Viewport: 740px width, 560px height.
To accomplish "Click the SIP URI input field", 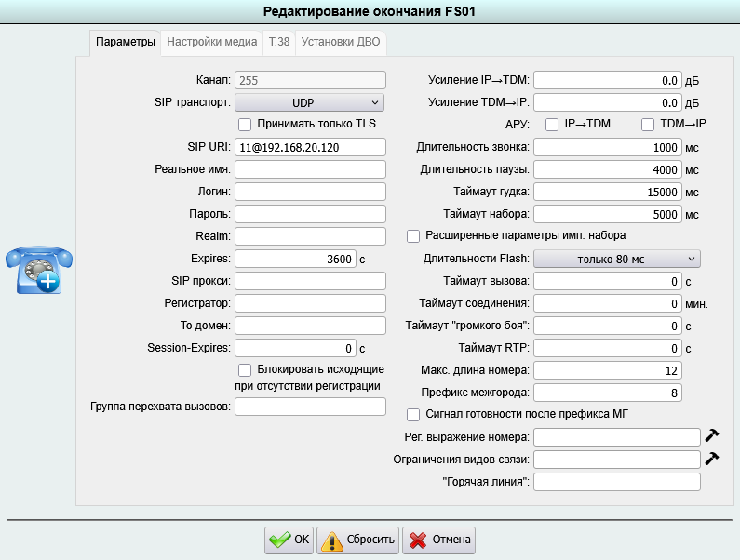I will [x=310, y=147].
